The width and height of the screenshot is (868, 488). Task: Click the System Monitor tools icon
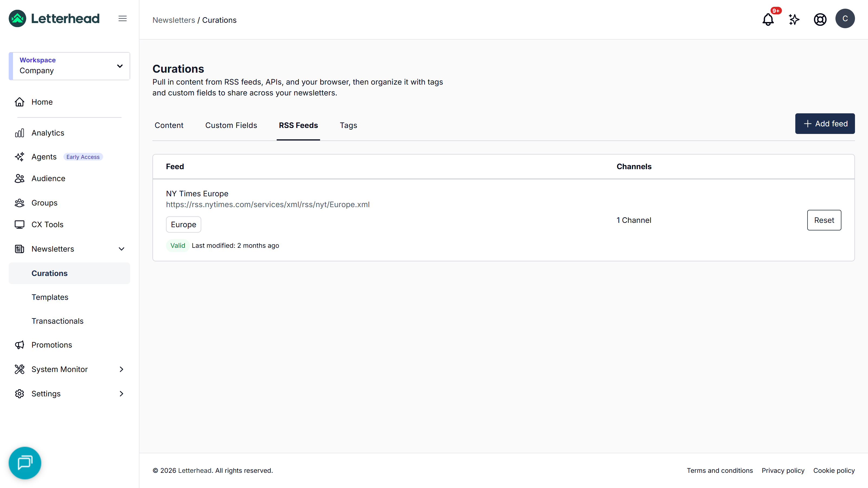20,369
